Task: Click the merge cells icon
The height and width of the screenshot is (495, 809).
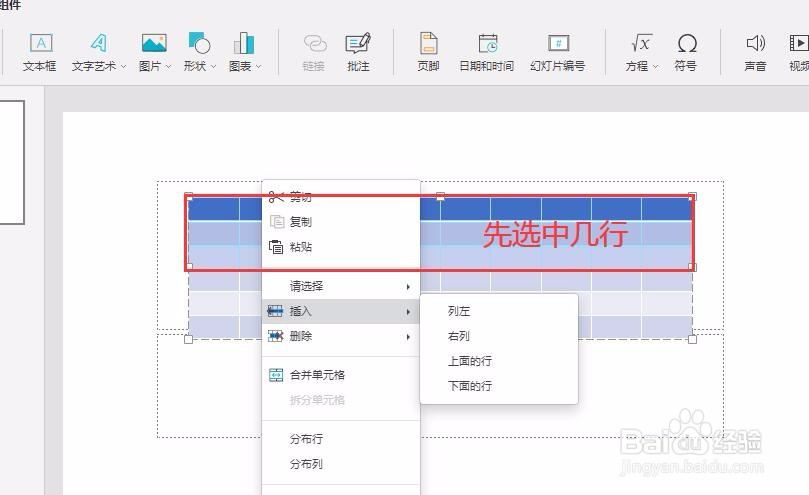Action: 276,375
